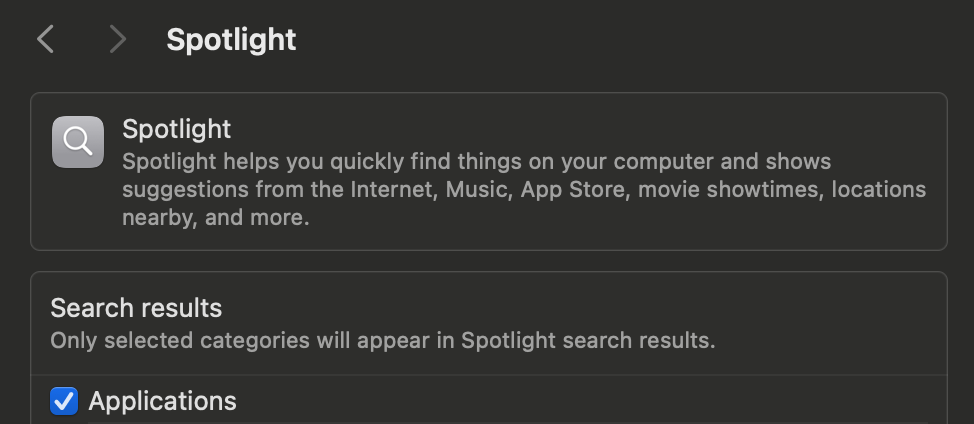Click 'Spotlight search results' in the subtitle

[x=586, y=340]
